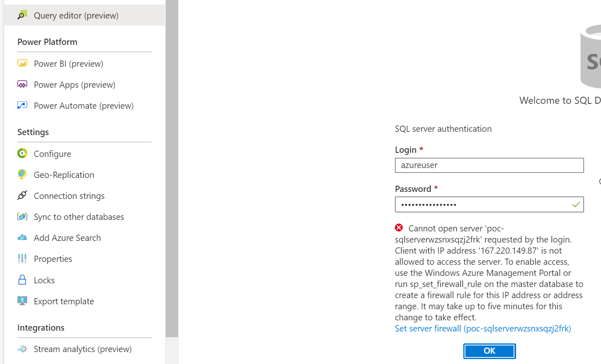Screen dimensions: 601x364
Task: Click the Sync to other databases icon
Action: (x=22, y=217)
